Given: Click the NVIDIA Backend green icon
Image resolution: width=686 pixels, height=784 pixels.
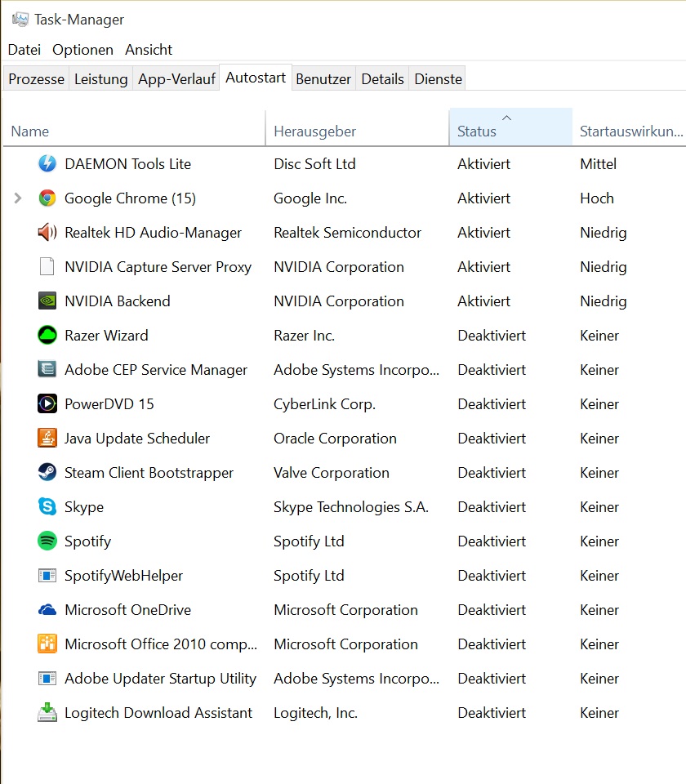Looking at the screenshot, I should [x=47, y=301].
